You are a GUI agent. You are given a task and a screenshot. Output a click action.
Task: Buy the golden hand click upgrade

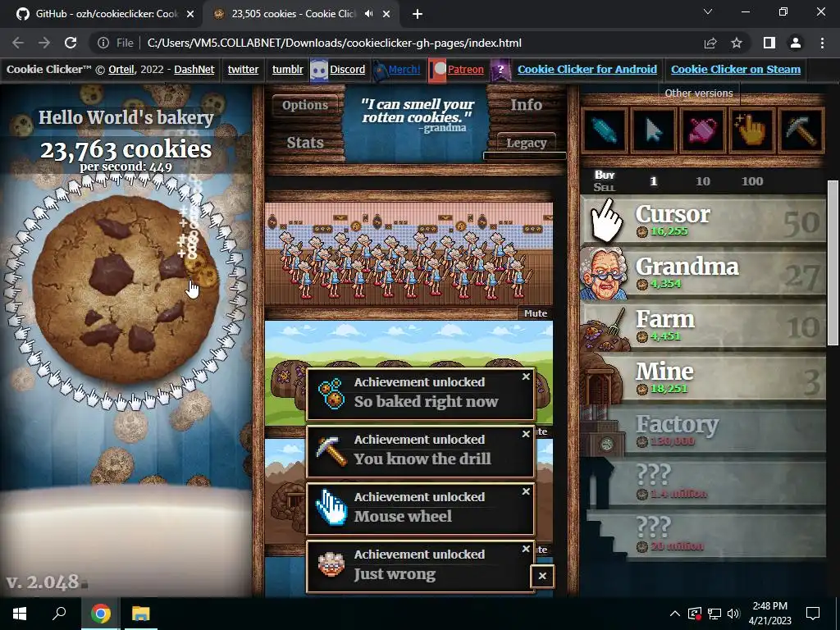pyautogui.click(x=752, y=130)
